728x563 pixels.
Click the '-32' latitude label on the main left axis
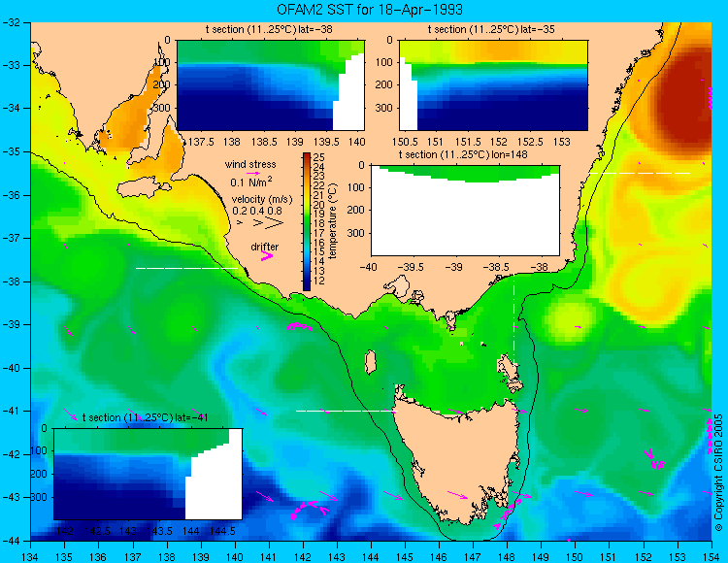11,21
